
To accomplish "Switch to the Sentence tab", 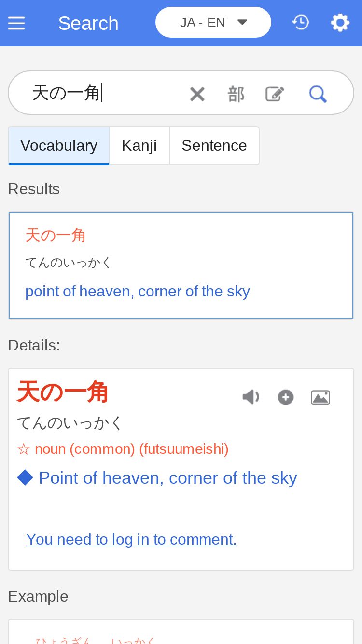I will tap(214, 146).
